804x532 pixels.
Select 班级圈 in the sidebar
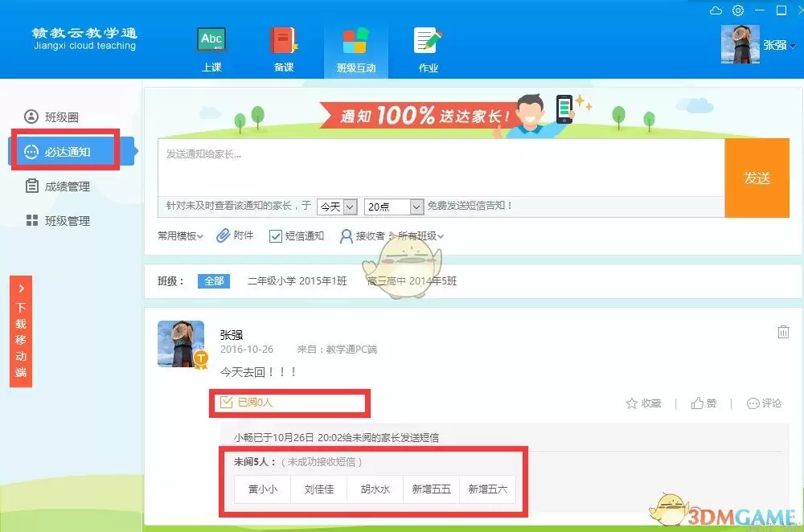click(x=61, y=117)
